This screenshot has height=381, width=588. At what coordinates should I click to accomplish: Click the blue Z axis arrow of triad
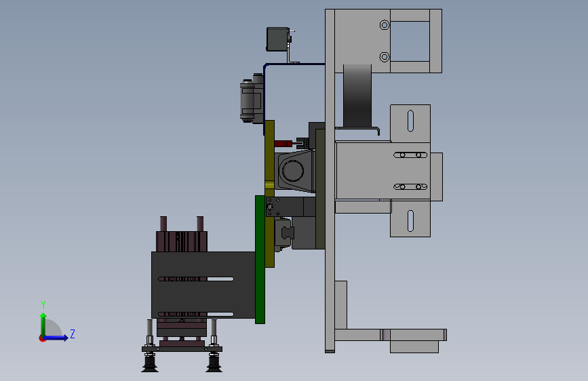56,338
